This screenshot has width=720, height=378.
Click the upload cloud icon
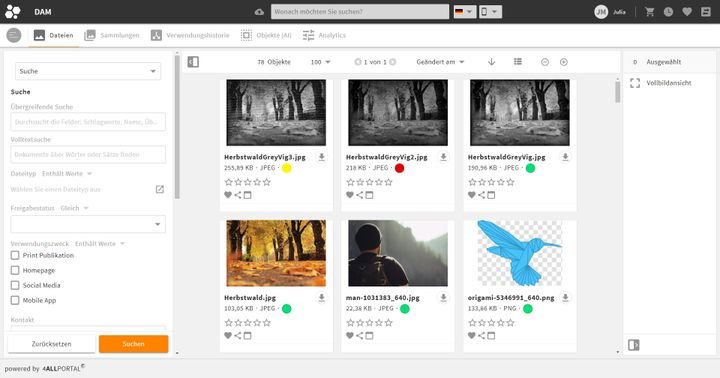(259, 12)
